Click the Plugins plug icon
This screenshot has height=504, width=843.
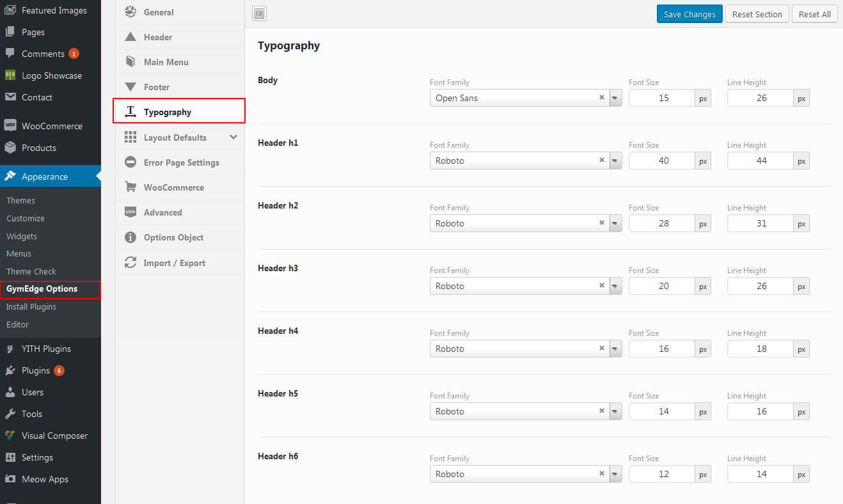[10, 370]
